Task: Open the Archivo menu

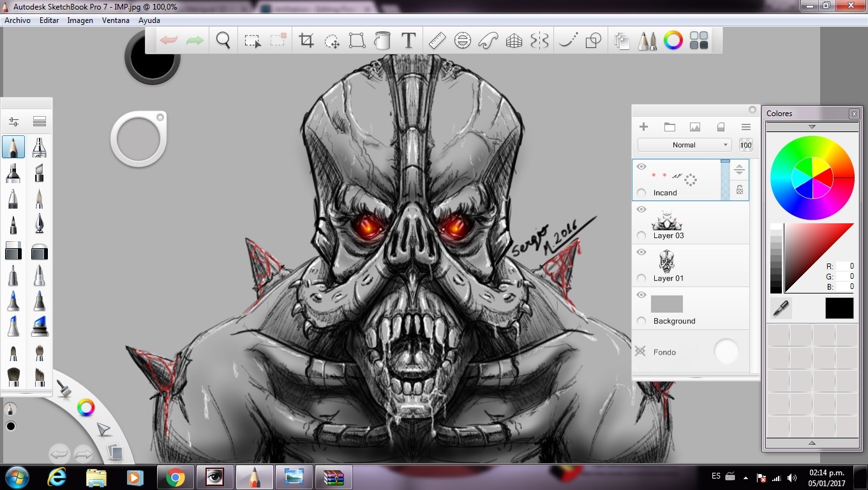Action: point(18,20)
